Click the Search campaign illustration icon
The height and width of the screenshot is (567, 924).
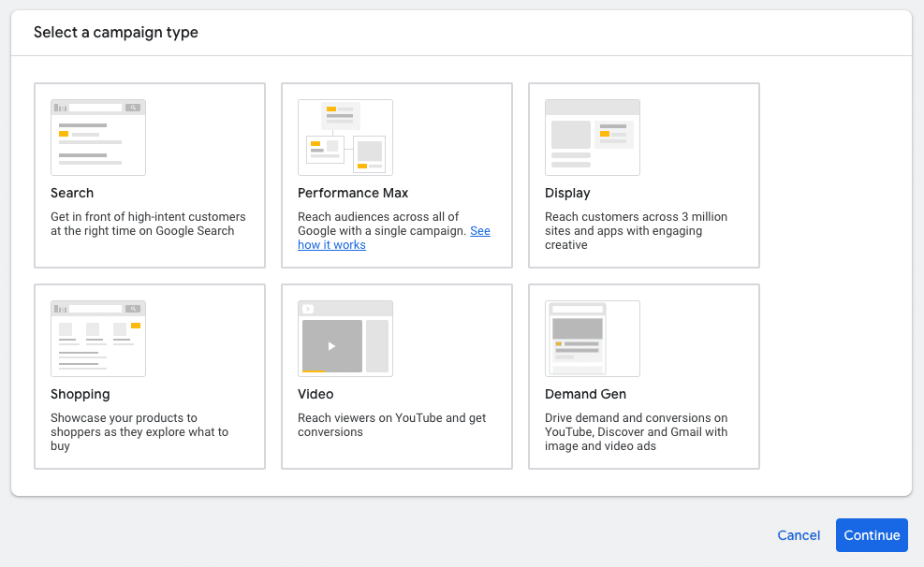(97, 138)
